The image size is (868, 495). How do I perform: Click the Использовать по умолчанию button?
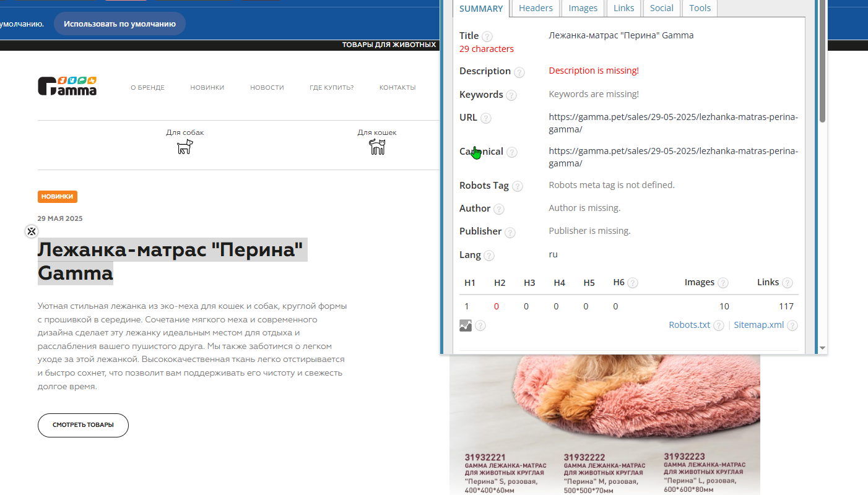119,24
